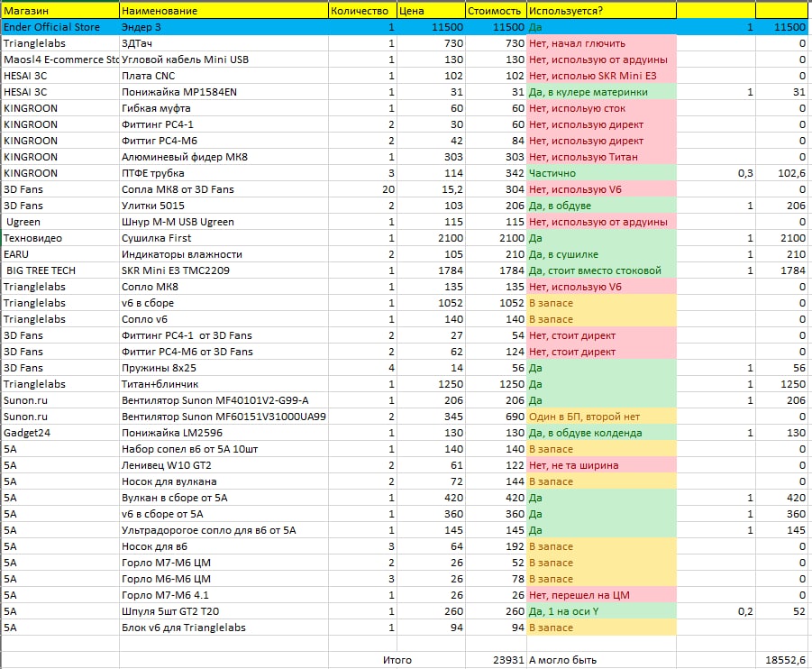Select 'Угловой кабель Mini USB' cell
812x669 pixels.
(x=224, y=60)
